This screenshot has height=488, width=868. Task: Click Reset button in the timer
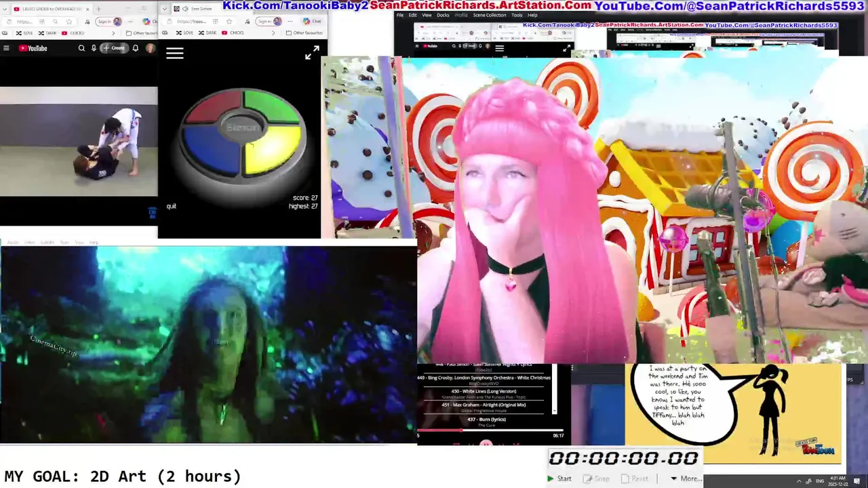pos(635,479)
